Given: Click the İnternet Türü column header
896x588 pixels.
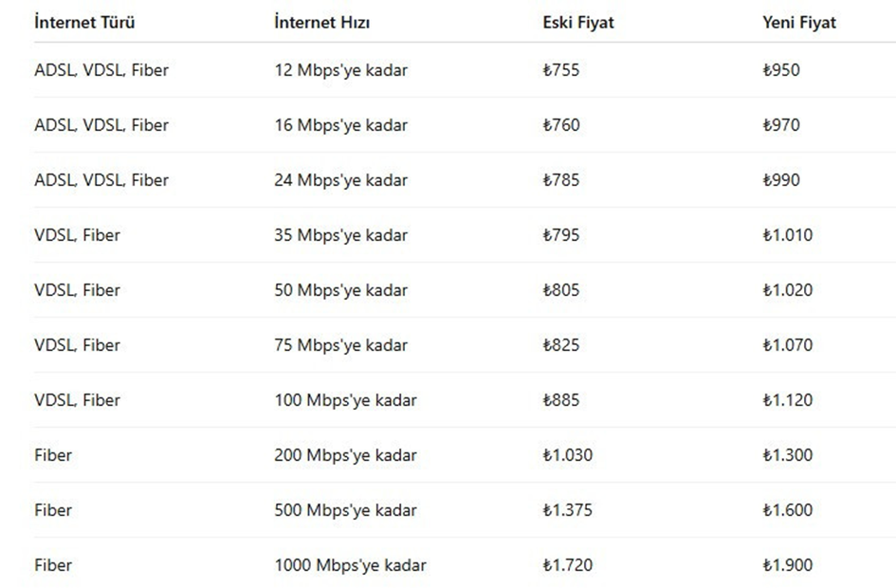Looking at the screenshot, I should (84, 23).
